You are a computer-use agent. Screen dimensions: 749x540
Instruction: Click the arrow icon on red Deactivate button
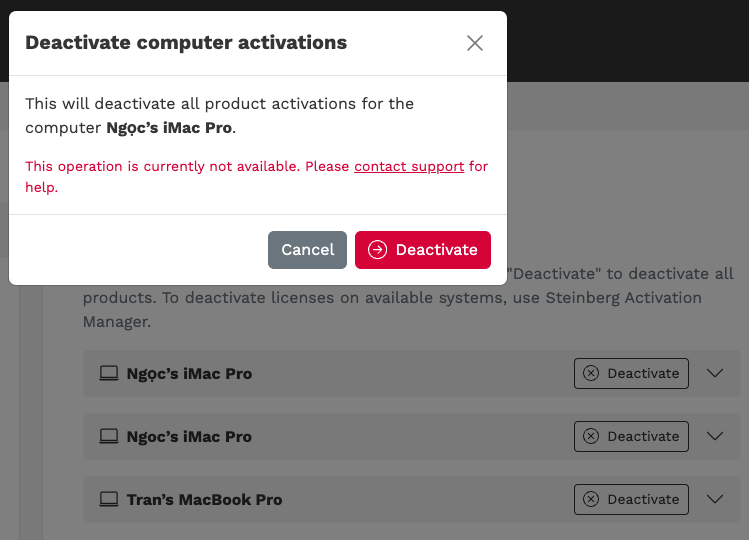[x=377, y=250]
